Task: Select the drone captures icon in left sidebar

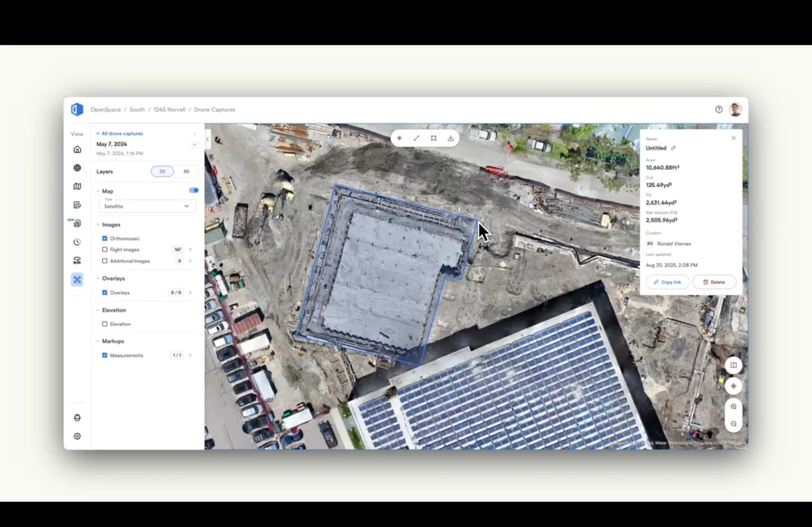Action: click(77, 279)
